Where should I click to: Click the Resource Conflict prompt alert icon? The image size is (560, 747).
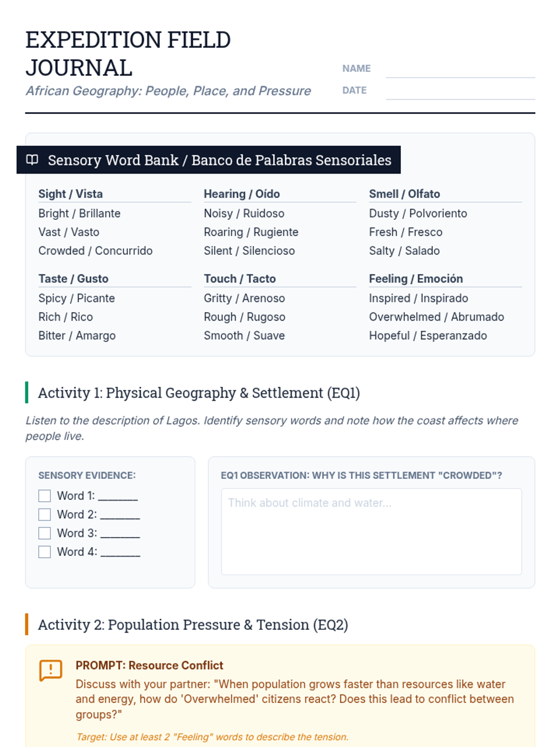(x=50, y=670)
